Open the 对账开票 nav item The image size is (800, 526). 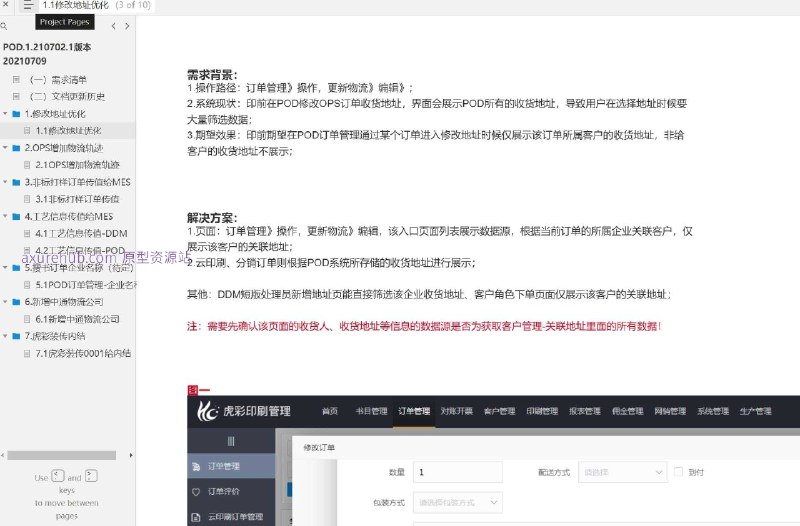pyautogui.click(x=457, y=411)
